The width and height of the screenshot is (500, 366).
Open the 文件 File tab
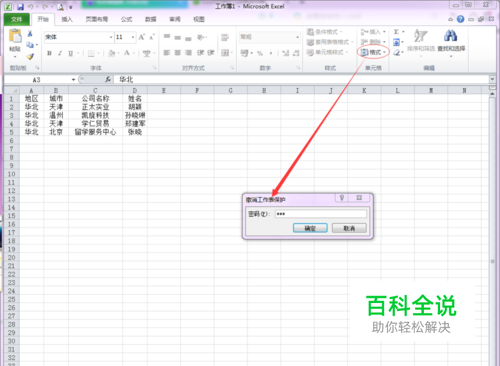coord(17,19)
